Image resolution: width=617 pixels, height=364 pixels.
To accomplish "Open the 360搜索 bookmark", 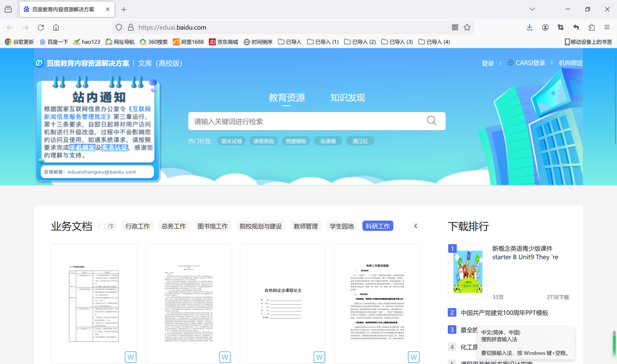I will (x=154, y=42).
